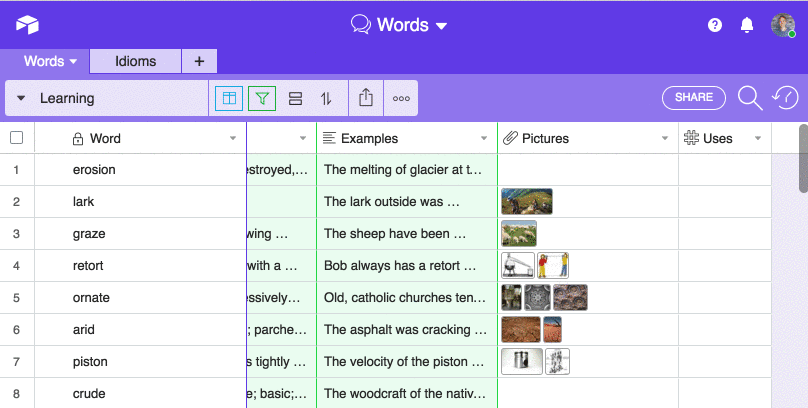The height and width of the screenshot is (408, 808).
Task: Click the hide fields icon in toolbar
Action: coord(229,98)
